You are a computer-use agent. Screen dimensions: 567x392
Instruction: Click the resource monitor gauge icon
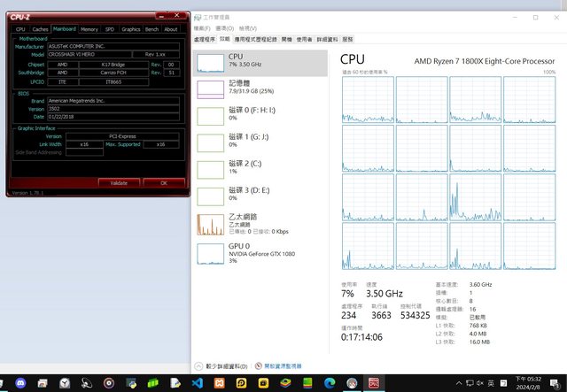click(258, 366)
